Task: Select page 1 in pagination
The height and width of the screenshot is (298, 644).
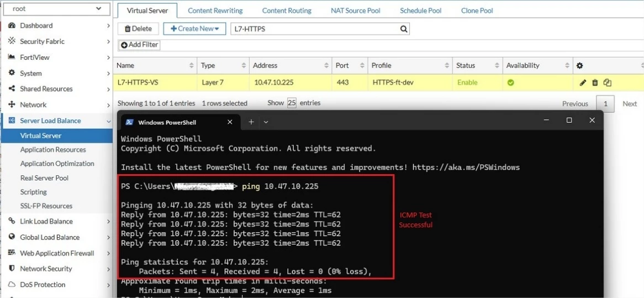Action: (x=605, y=104)
